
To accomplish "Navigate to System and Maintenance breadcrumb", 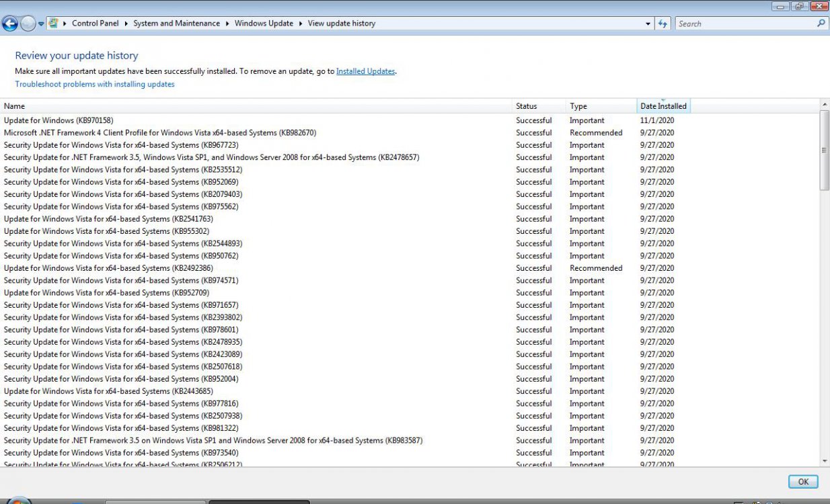I will 176,24.
